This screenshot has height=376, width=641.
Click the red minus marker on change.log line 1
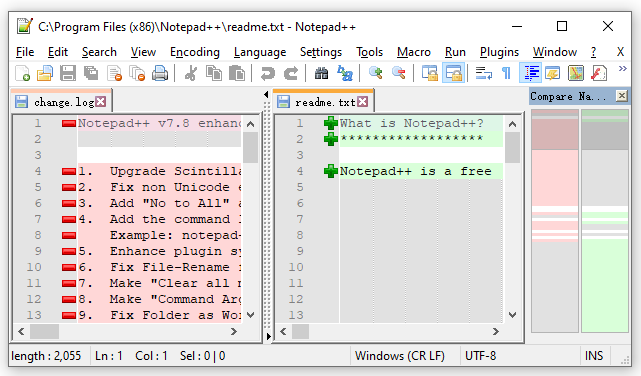69,123
